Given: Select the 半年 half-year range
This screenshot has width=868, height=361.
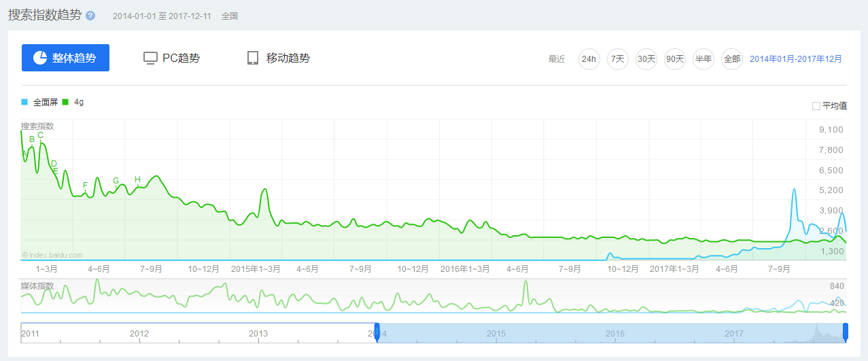Looking at the screenshot, I should tap(703, 59).
